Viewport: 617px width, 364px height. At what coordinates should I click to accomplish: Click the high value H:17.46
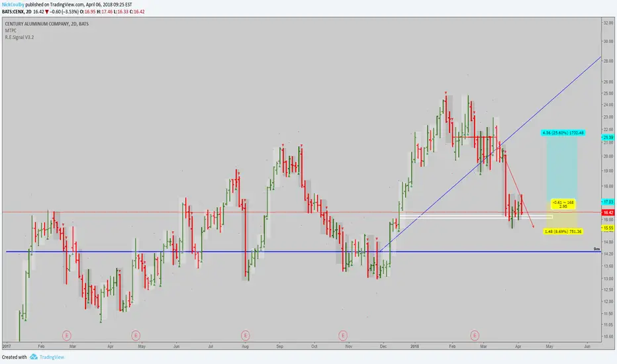105,12
